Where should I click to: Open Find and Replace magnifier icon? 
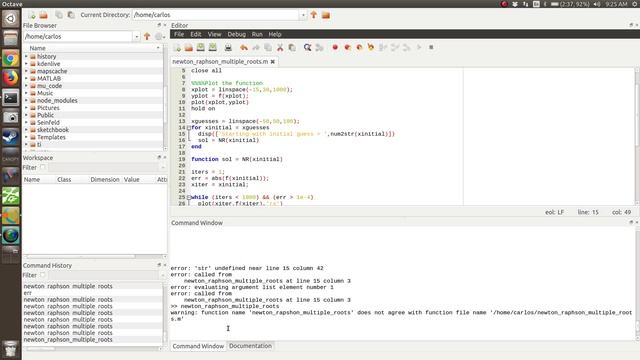tap(307, 47)
